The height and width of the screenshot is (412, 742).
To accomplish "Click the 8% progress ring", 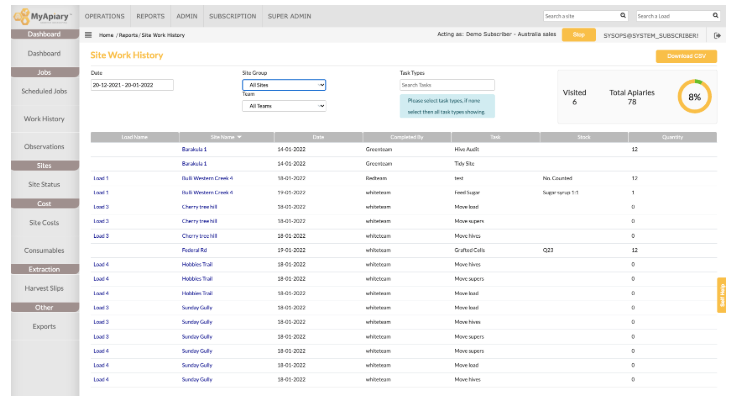I will click(x=694, y=97).
